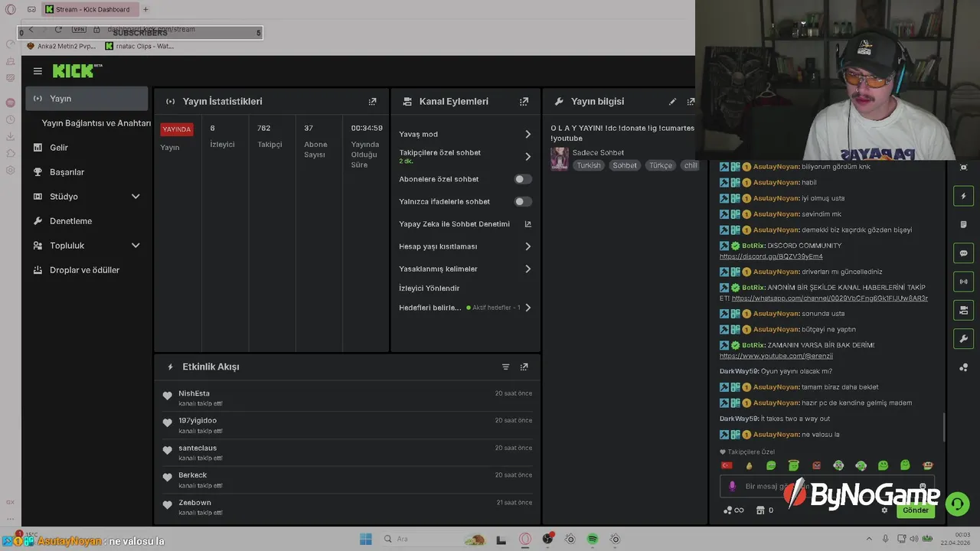Toggle Yalnızca ifadelerle sohbet switch
The width and height of the screenshot is (980, 551).
523,201
